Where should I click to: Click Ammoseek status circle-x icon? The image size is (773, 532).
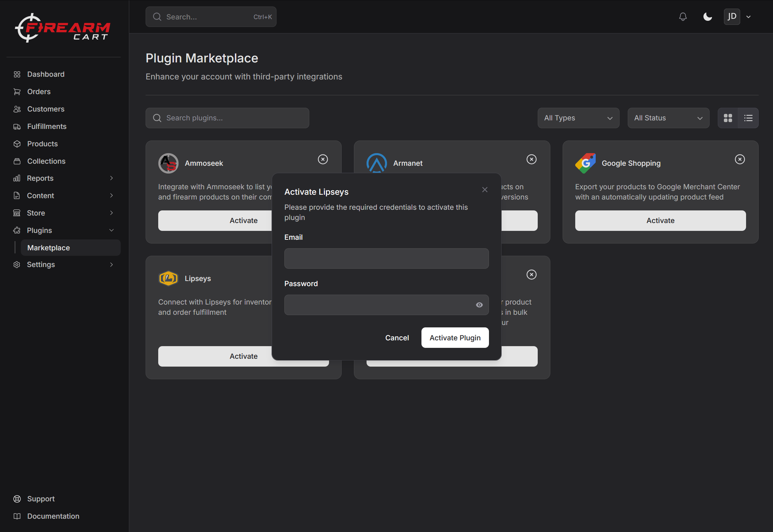click(323, 159)
